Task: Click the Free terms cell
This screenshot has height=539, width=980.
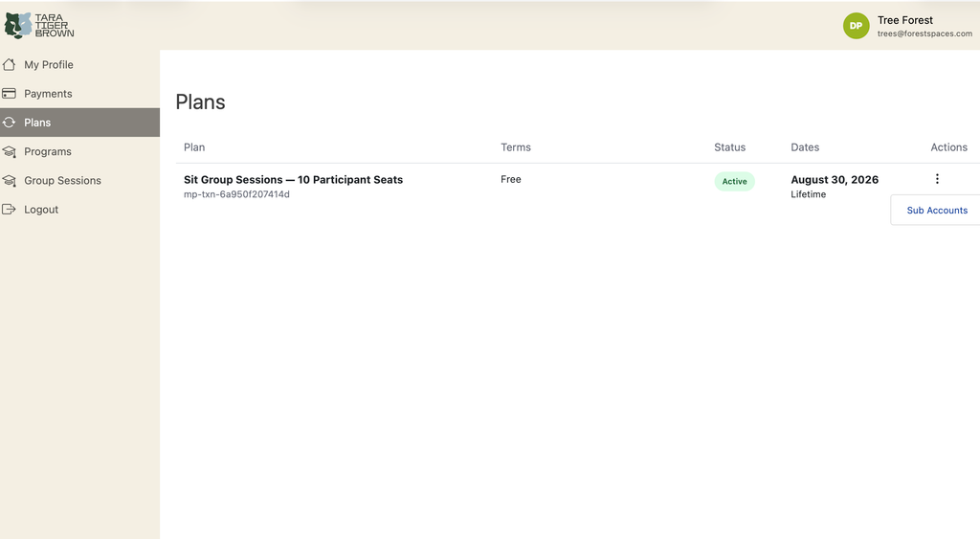Action: [x=511, y=179]
